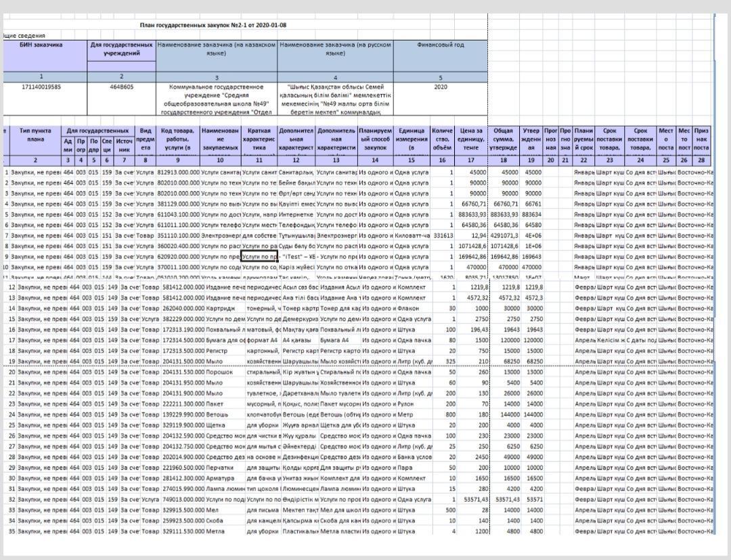Select title cell 'План государственных закупок №2-1 от 2020-01-08'
Screen dimensions: 731x560
(213, 25)
